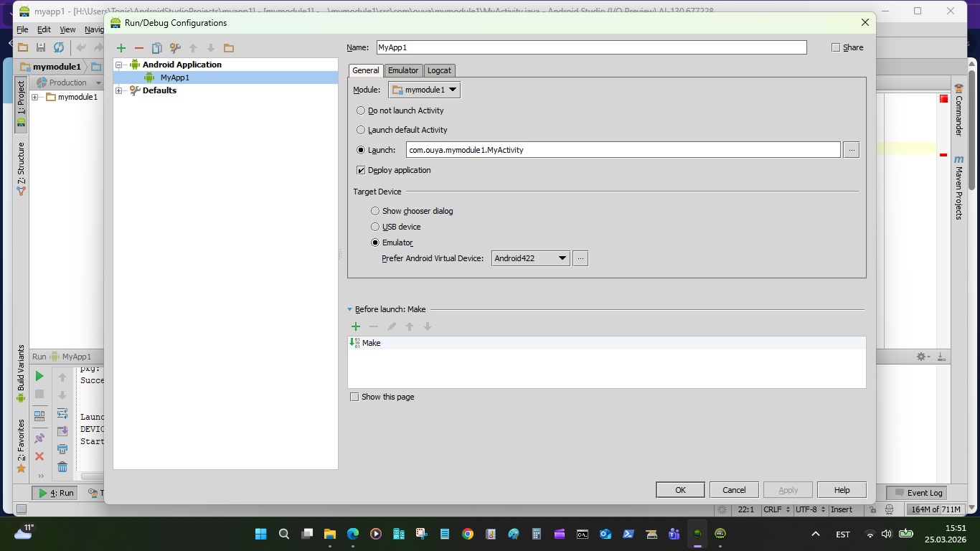Open the Module mymodule1 dropdown
Image resolution: width=980 pixels, height=551 pixels.
pos(424,90)
